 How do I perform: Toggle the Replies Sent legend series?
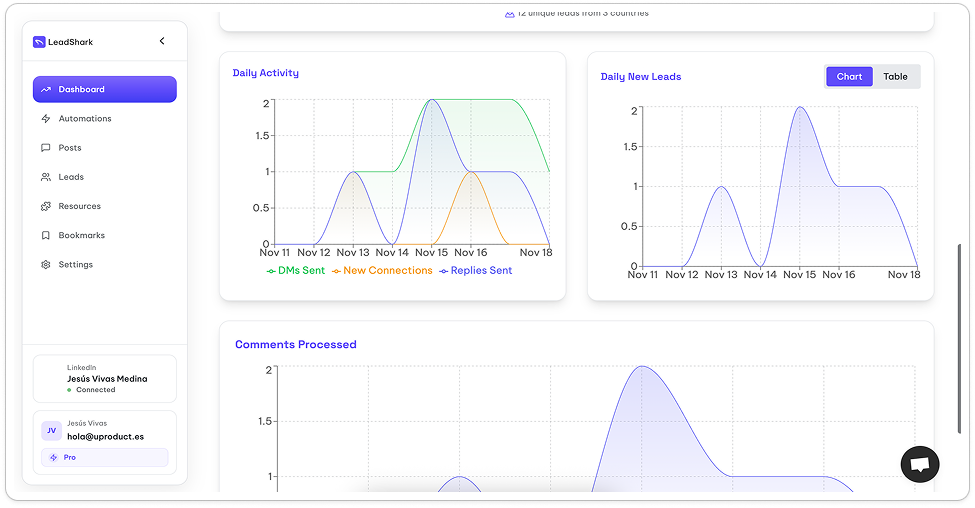click(476, 271)
